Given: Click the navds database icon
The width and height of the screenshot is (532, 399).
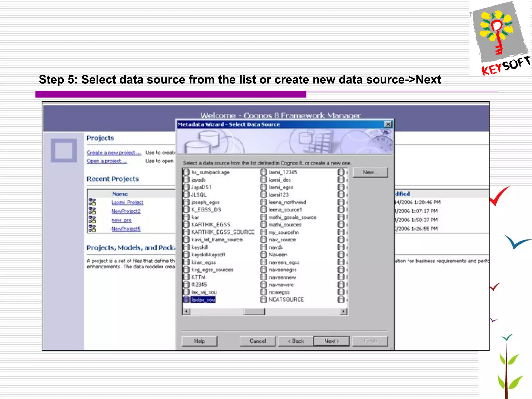Looking at the screenshot, I should point(264,247).
